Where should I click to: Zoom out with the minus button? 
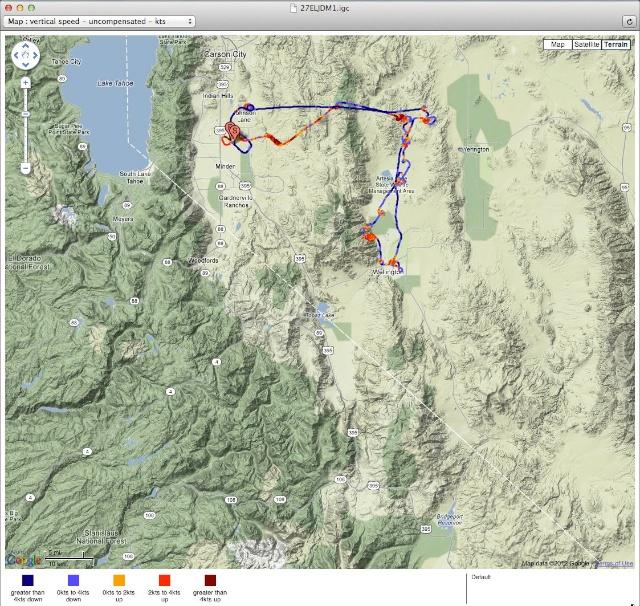(26, 168)
